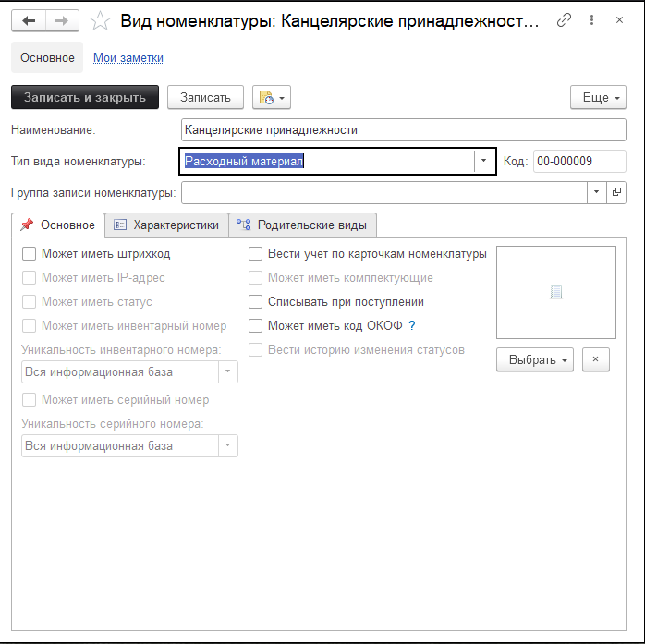Click the Записать button

pos(205,97)
